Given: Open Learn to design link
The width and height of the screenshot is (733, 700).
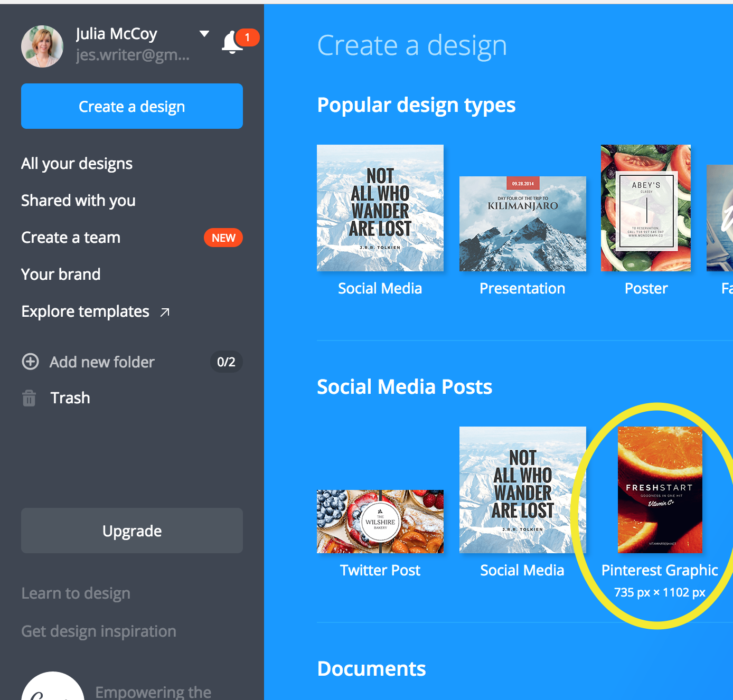Looking at the screenshot, I should (x=76, y=593).
